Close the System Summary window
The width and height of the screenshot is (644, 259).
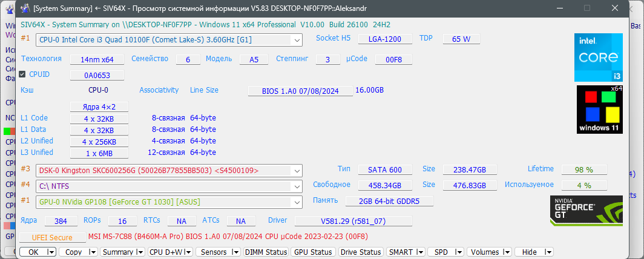coord(615,8)
